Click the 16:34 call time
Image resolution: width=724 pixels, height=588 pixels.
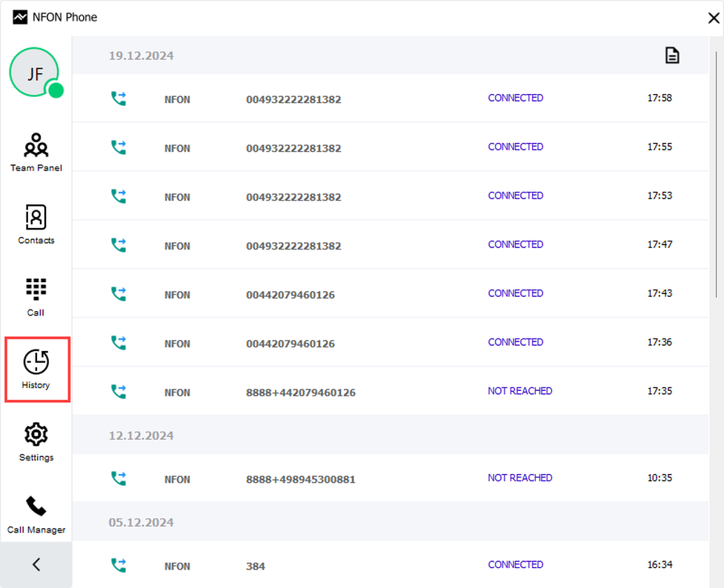coord(660,565)
